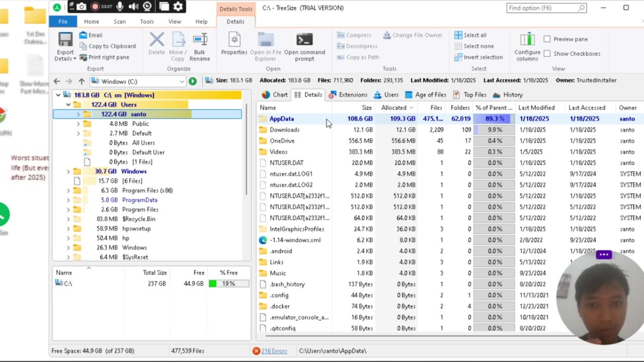
Task: Open the Windows (C:) drive dropdown
Action: coord(182,81)
